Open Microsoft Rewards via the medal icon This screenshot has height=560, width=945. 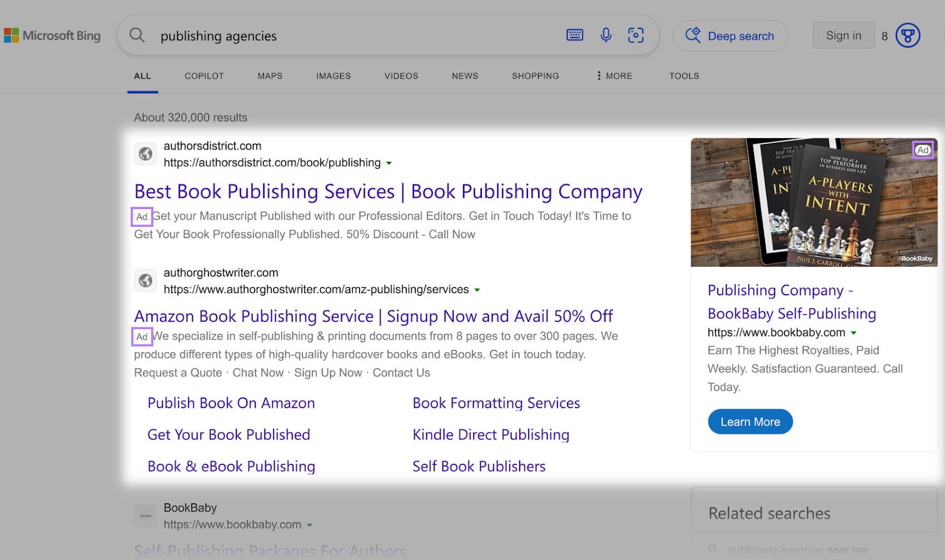(906, 35)
